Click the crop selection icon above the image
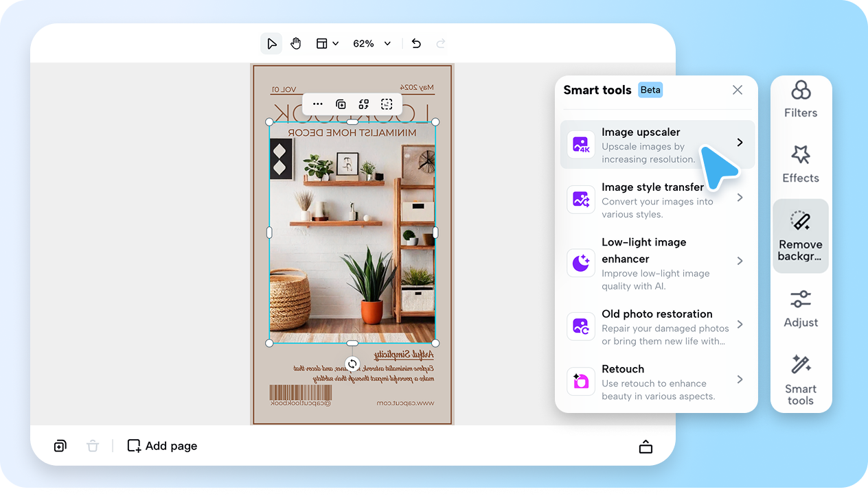 pyautogui.click(x=387, y=104)
